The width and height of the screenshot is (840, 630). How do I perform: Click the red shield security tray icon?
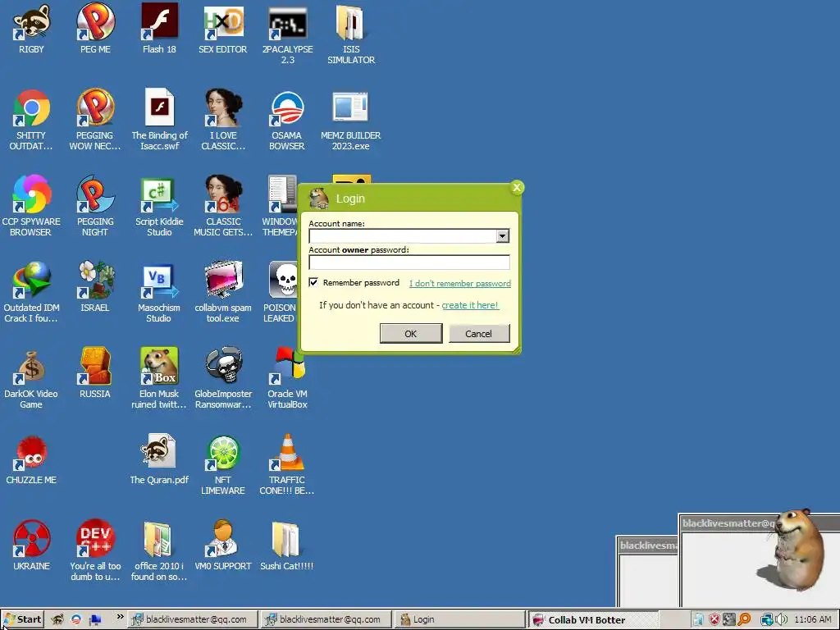(x=714, y=620)
